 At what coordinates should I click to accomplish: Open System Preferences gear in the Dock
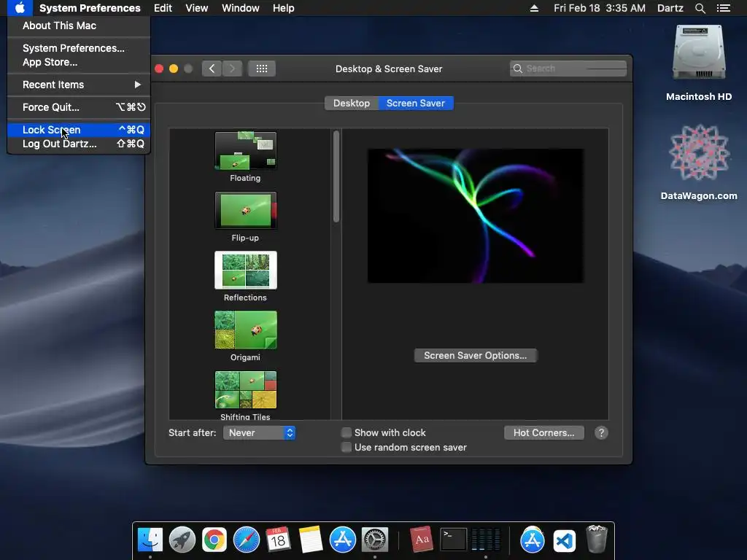tap(375, 540)
